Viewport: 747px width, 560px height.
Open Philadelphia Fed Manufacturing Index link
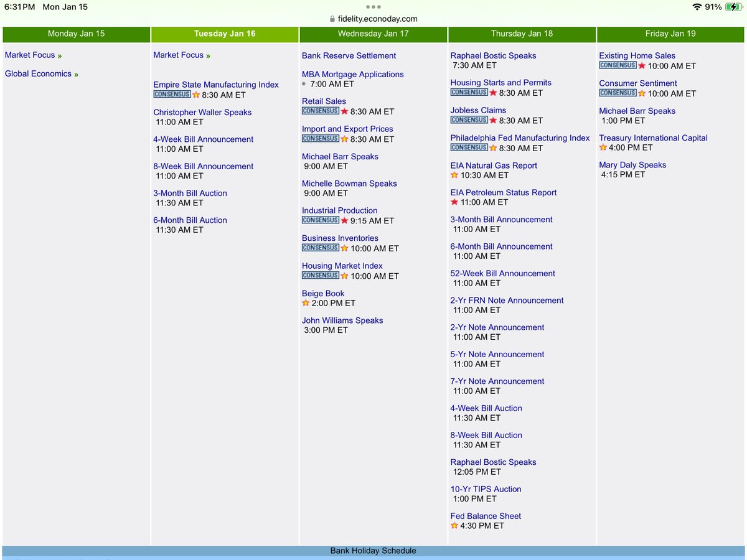click(x=520, y=138)
